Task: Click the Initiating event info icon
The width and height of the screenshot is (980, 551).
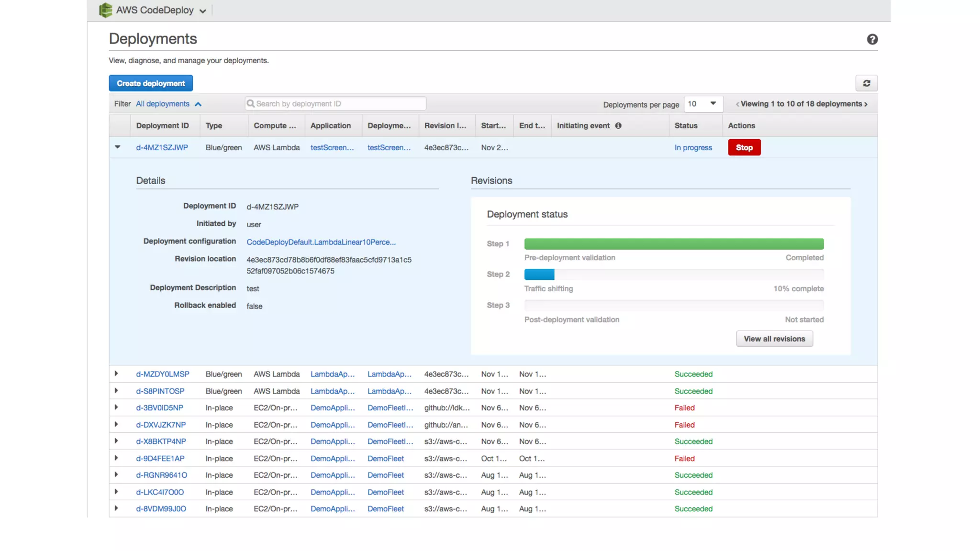Action: pyautogui.click(x=618, y=126)
